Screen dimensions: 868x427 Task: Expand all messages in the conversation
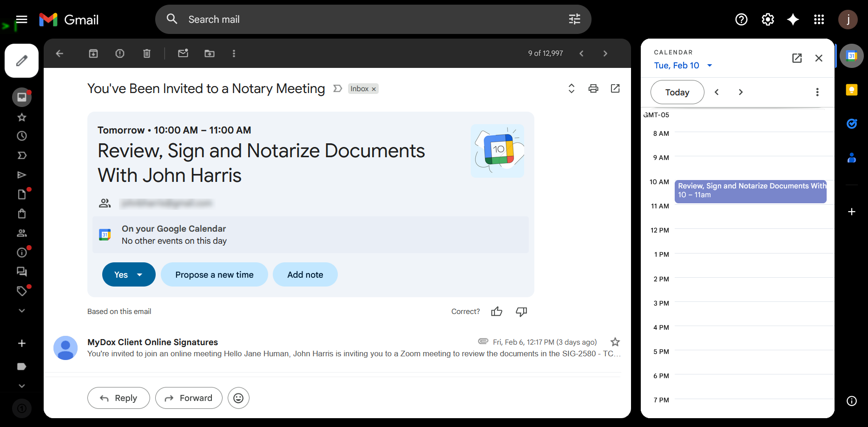tap(572, 88)
